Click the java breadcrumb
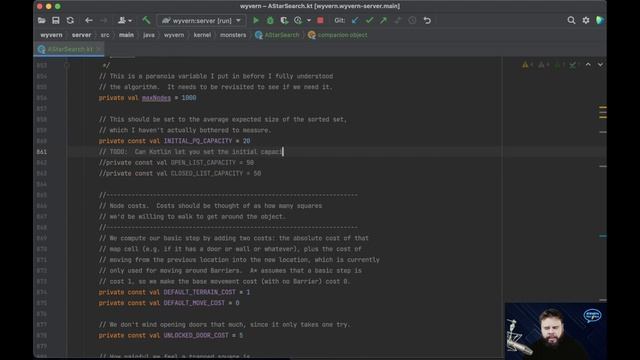The width and height of the screenshot is (640, 360). tap(149, 35)
